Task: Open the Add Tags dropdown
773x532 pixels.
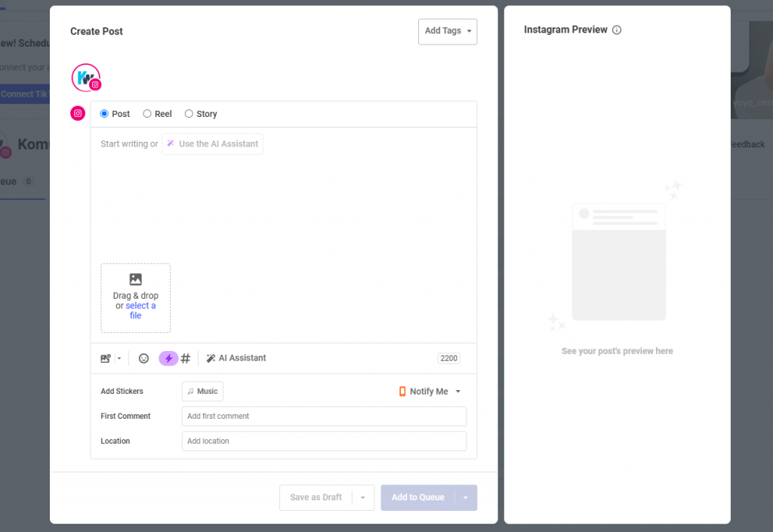Action: [448, 32]
